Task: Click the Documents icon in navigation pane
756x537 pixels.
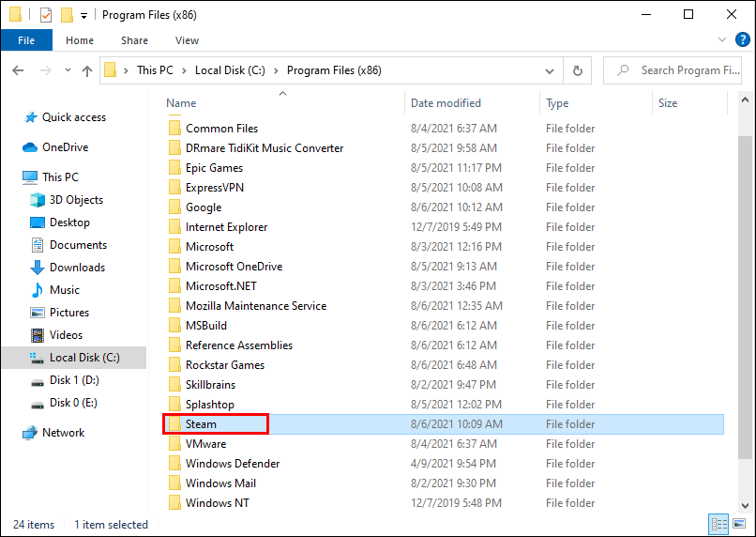Action: tap(38, 245)
